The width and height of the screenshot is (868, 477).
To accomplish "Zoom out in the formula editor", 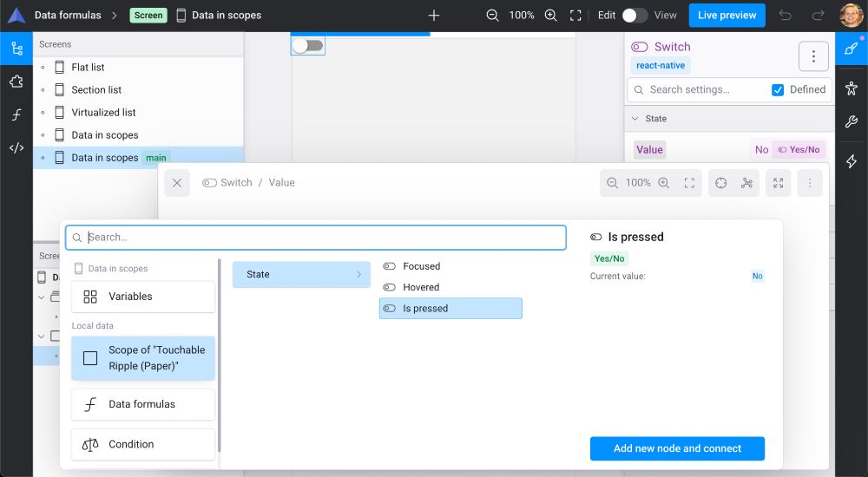I will click(x=612, y=183).
